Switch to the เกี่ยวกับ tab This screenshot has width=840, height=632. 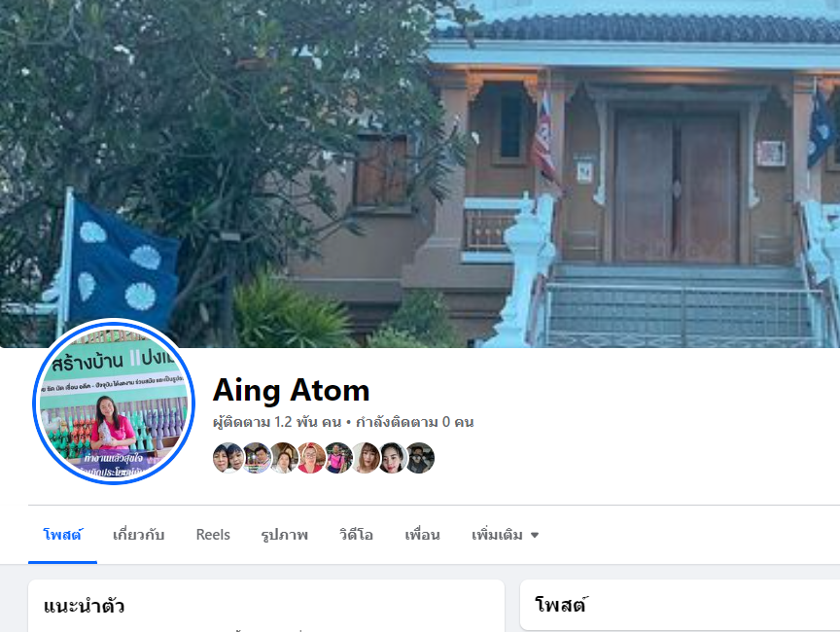pos(138,535)
